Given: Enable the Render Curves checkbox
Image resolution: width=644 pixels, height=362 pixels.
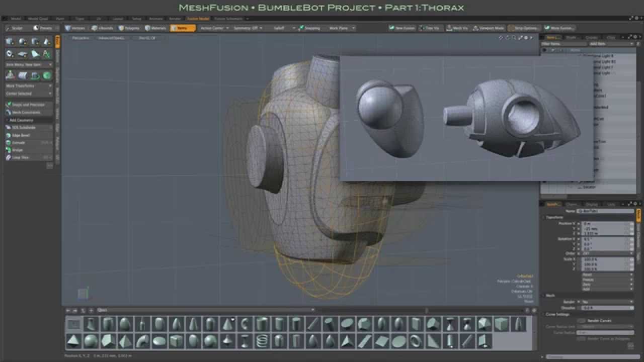Looking at the screenshot, I should tap(582, 320).
